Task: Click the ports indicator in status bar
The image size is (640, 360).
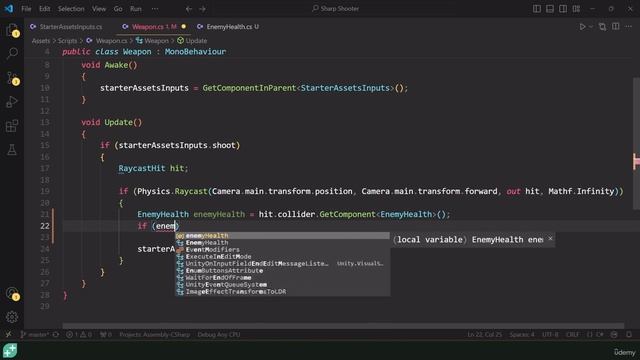Action: click(106, 335)
